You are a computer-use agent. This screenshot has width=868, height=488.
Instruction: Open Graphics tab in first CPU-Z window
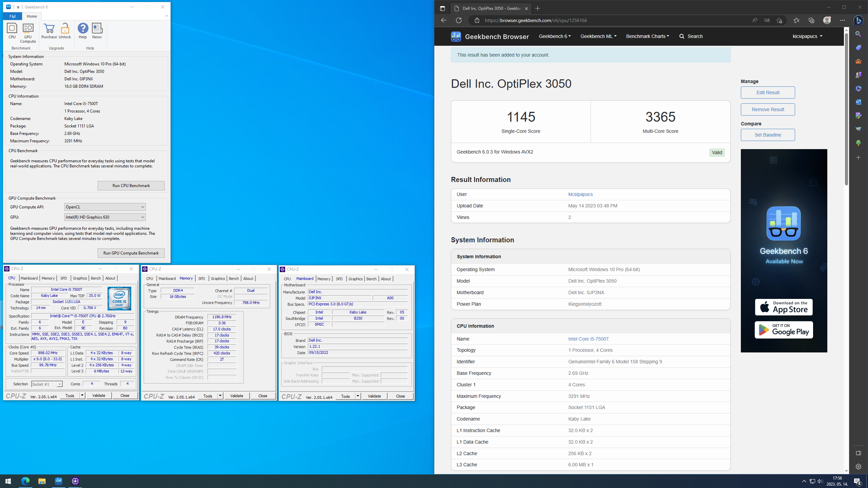(80, 278)
